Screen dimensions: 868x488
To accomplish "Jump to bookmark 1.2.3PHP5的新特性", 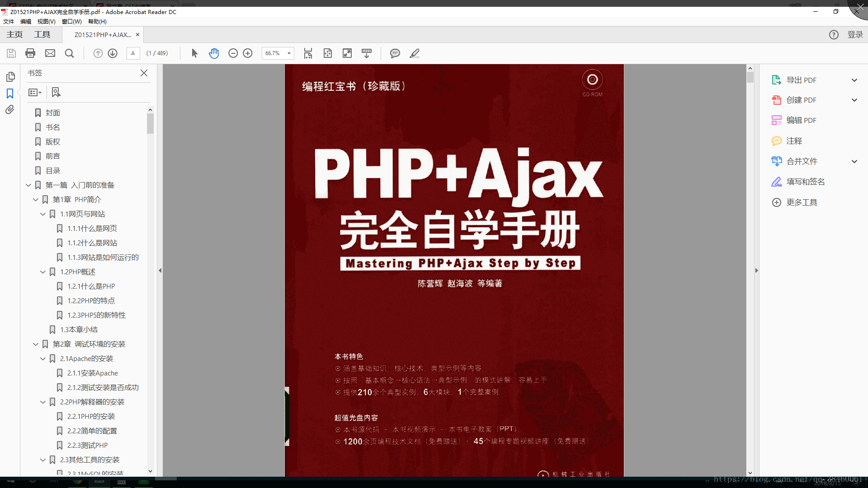I will (96, 315).
